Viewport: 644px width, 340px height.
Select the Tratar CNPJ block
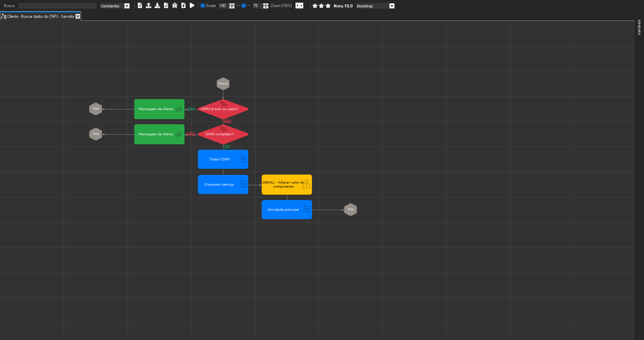223,159
